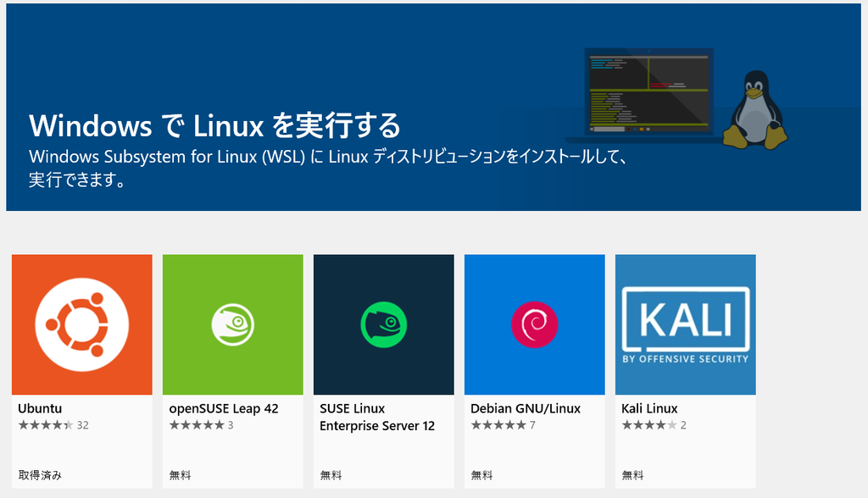Click the laptop terminal illustration in banner
The width and height of the screenshot is (868, 498).
[648, 95]
